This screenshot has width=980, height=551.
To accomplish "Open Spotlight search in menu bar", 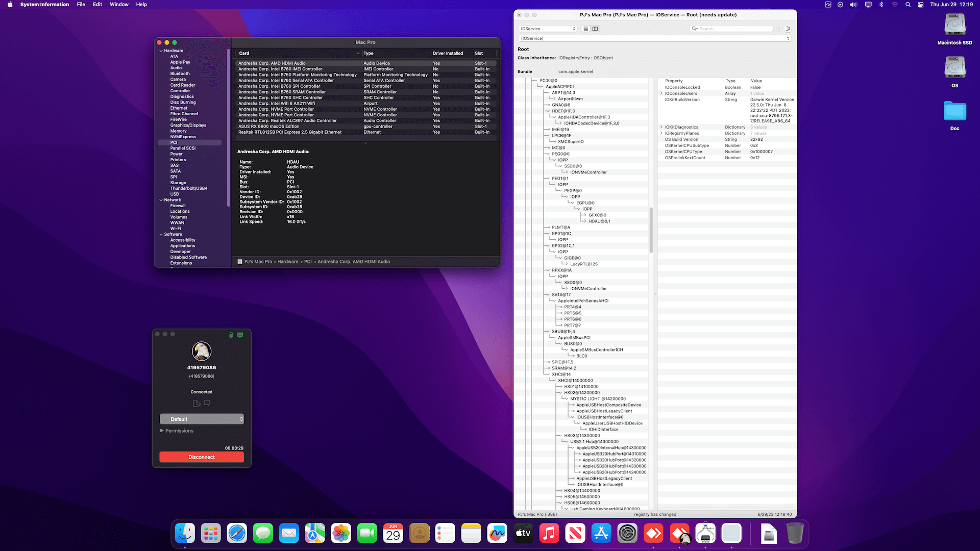I will coord(908,5).
